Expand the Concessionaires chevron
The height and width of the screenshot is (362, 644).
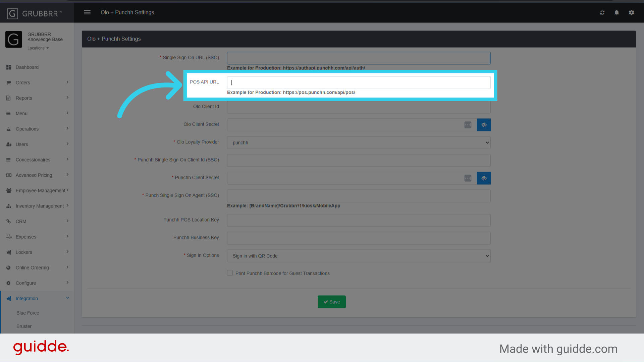pos(67,159)
